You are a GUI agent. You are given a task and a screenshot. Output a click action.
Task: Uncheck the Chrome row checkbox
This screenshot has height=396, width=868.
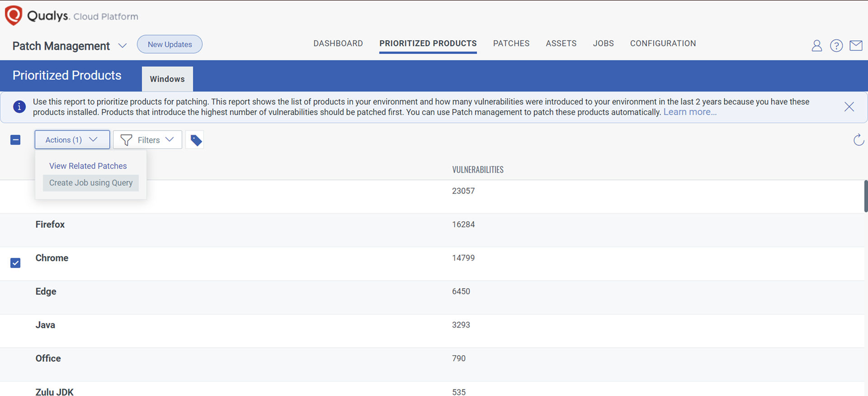(15, 263)
